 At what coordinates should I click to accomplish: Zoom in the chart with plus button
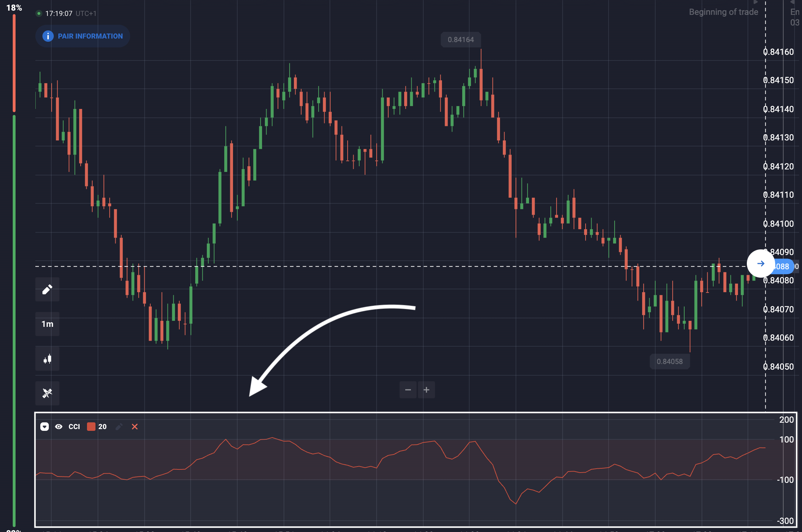426,390
